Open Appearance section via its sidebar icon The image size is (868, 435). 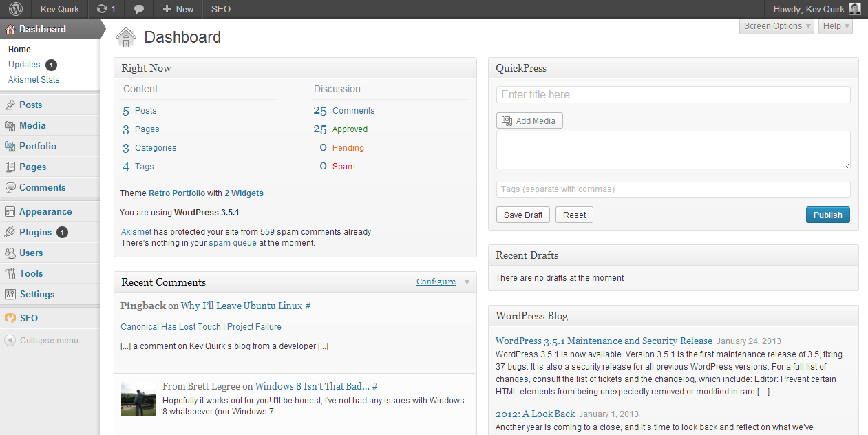(x=10, y=212)
